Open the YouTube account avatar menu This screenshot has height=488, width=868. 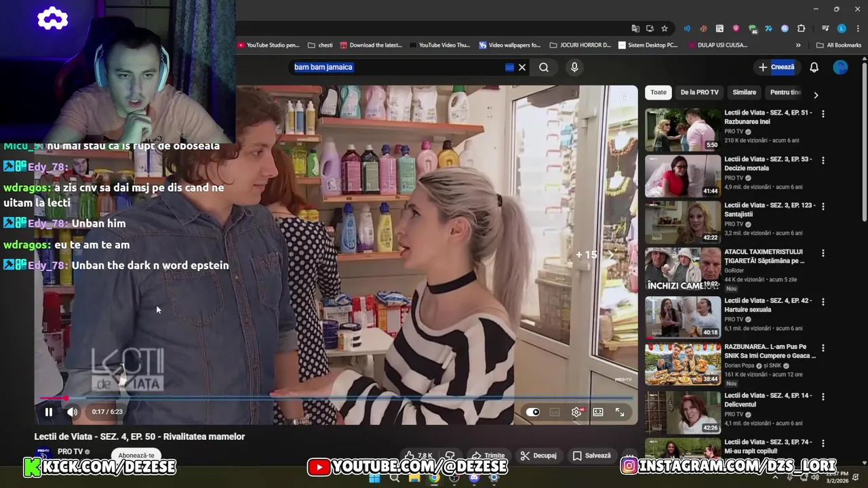(x=840, y=67)
